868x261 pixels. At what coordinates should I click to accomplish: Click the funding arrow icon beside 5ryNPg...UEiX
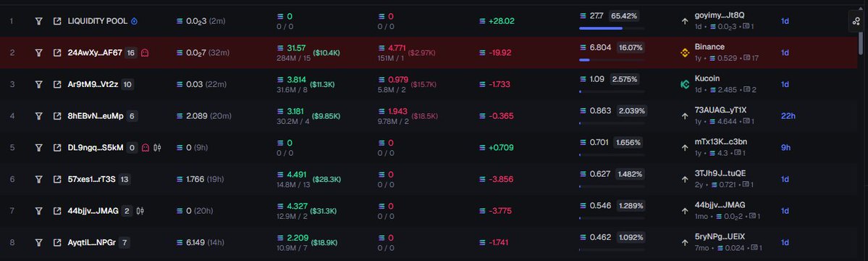684,243
